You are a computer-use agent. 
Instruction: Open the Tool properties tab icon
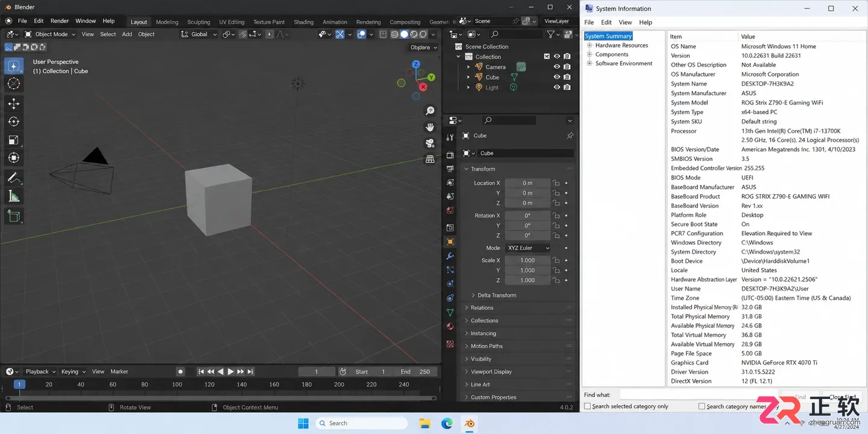450,137
